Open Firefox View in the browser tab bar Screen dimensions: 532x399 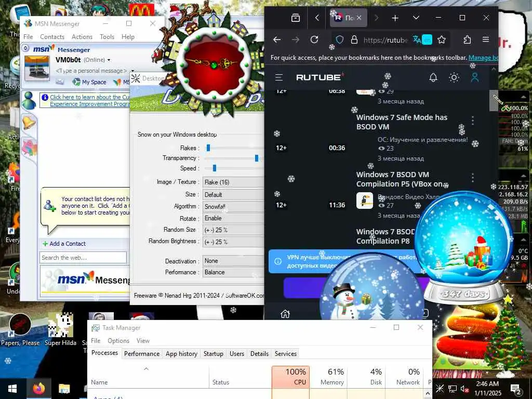(x=296, y=18)
